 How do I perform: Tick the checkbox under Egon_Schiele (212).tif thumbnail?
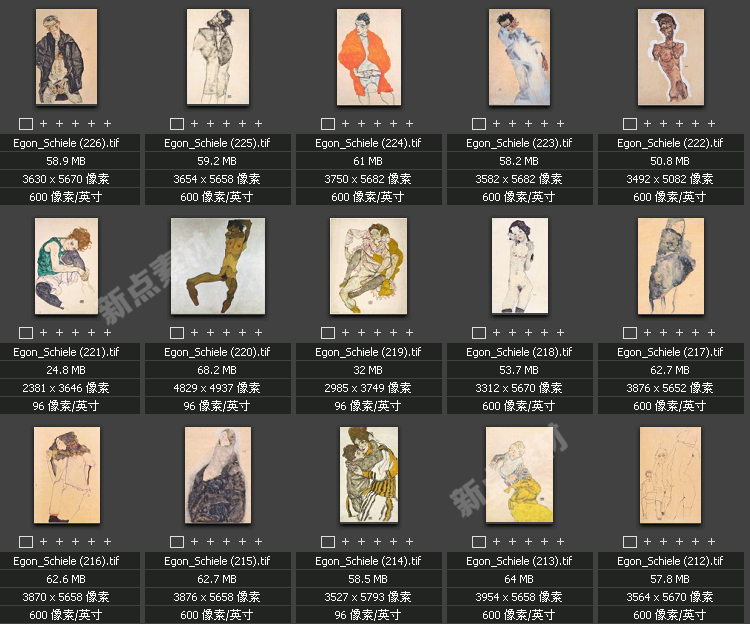[x=630, y=542]
